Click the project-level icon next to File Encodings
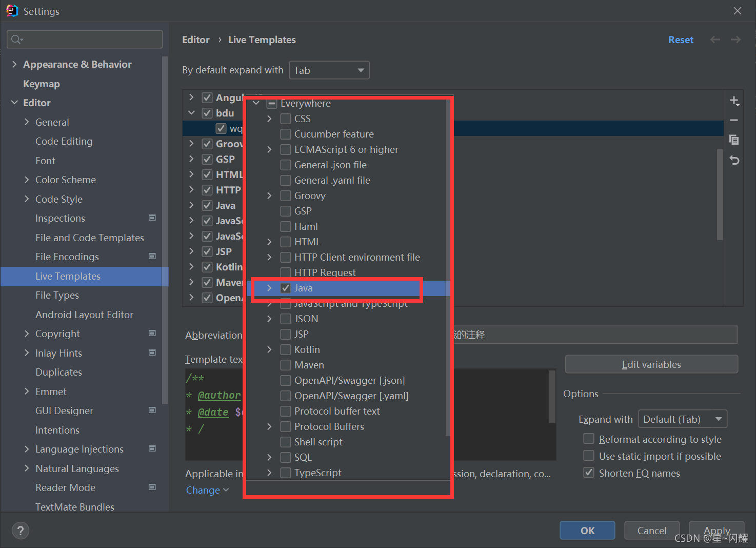Image resolution: width=756 pixels, height=548 pixels. (152, 256)
